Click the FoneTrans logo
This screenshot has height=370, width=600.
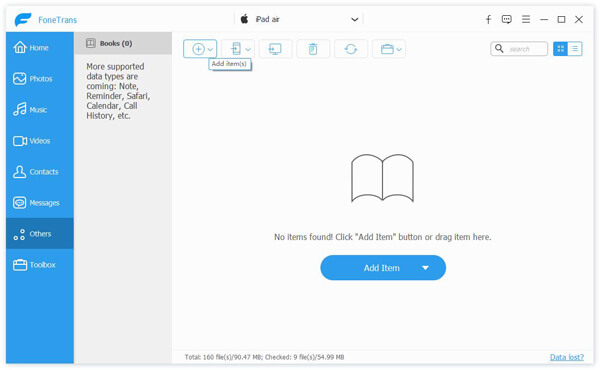[23, 20]
